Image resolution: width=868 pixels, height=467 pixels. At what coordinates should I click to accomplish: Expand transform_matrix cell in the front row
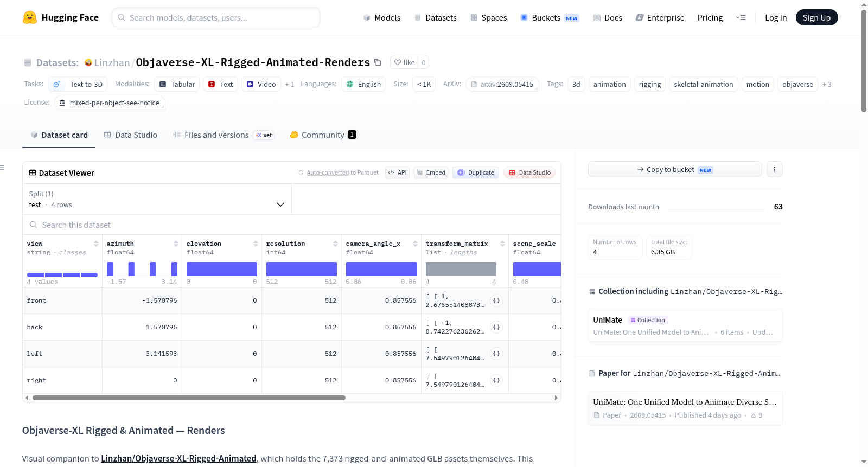(x=496, y=300)
